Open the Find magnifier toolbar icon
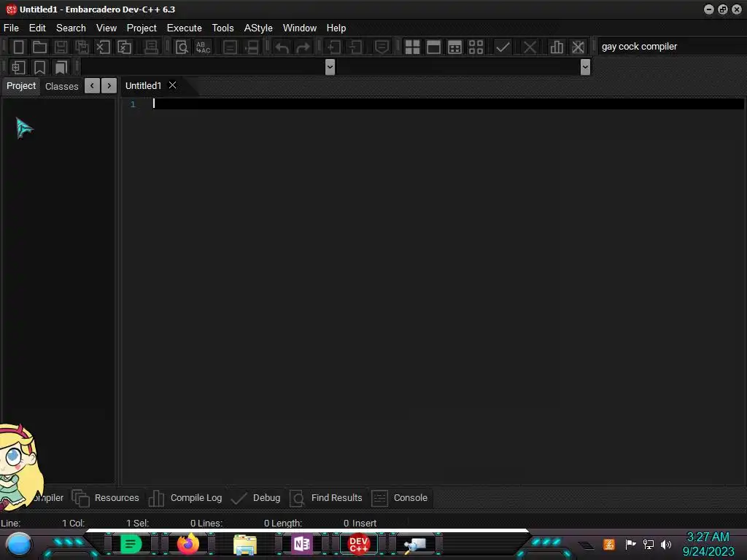Screen dimensions: 747x560 pos(182,47)
